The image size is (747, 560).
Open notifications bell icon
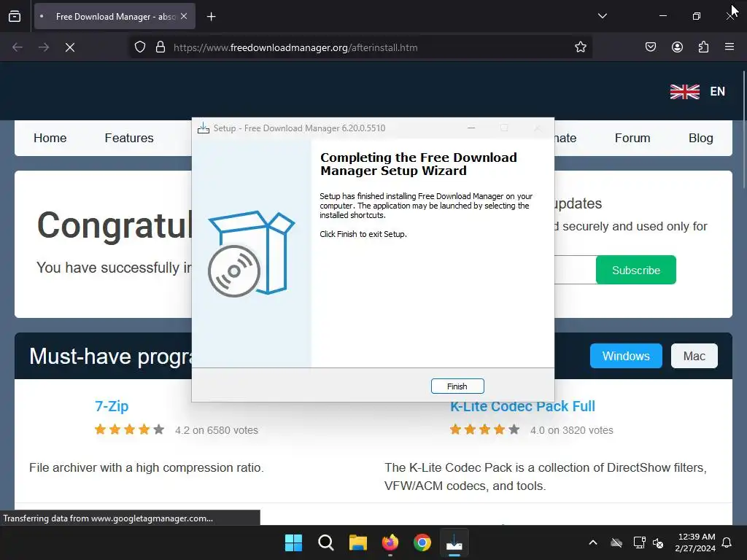[727, 542]
